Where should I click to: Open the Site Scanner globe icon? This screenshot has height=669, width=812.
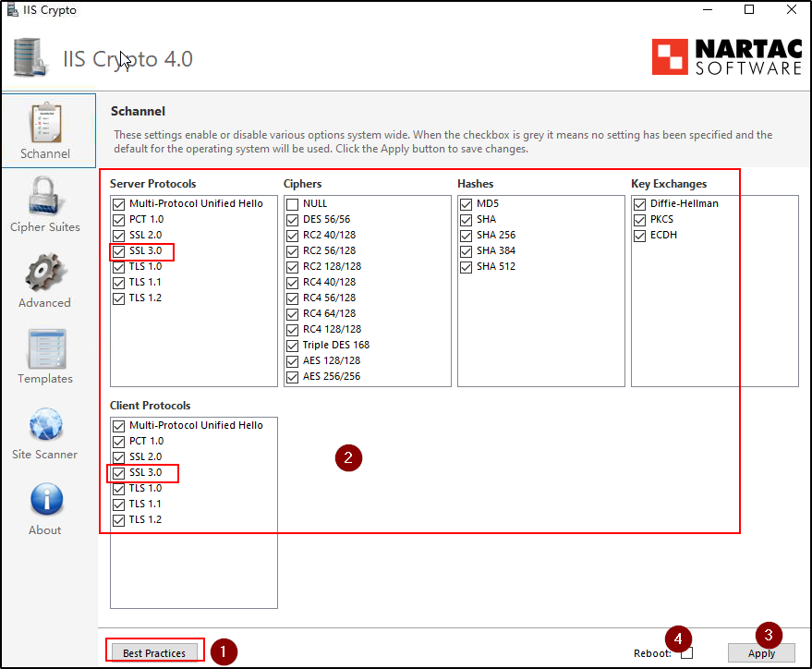46,424
